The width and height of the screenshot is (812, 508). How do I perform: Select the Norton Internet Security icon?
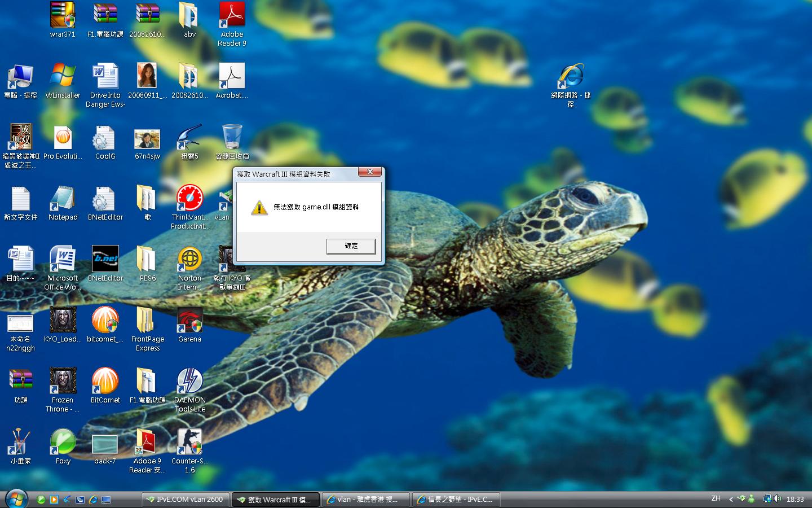pos(189,260)
